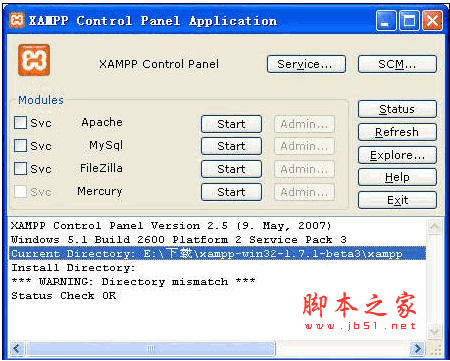The width and height of the screenshot is (450, 361).
Task: Click the 'Status Check OK' log line
Action: point(64,296)
